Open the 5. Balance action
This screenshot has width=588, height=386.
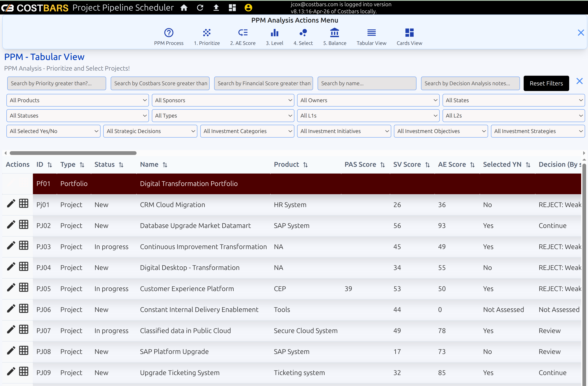[x=335, y=37]
